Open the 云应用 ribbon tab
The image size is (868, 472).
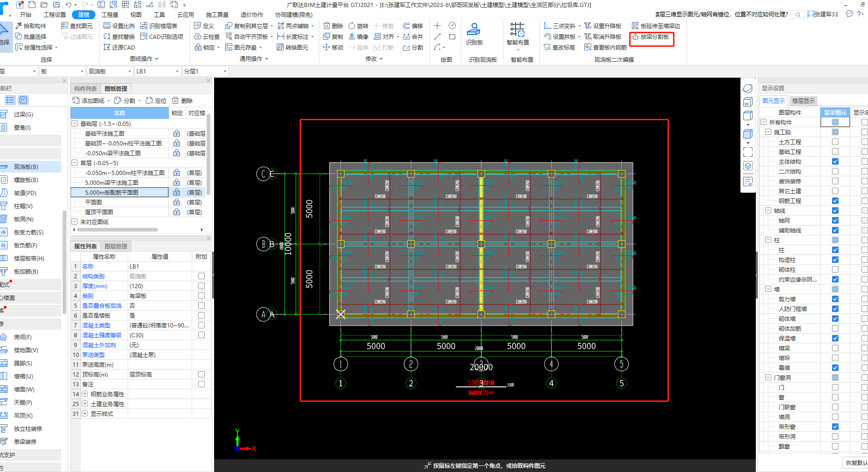pos(185,15)
